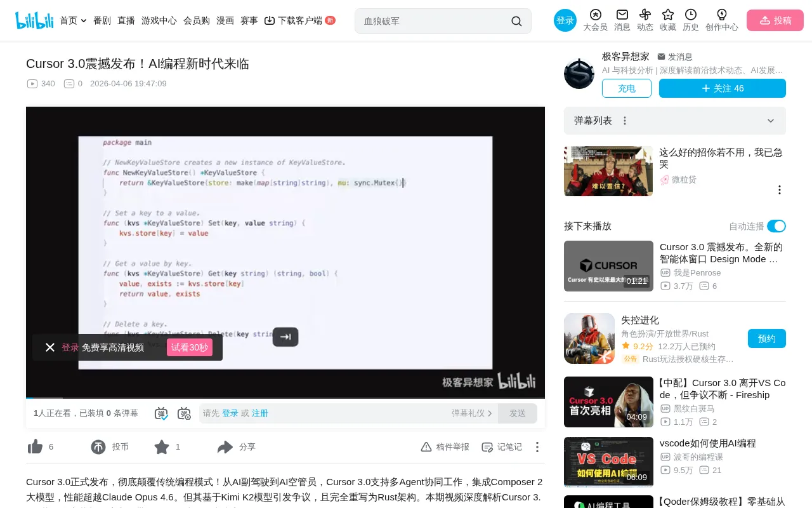Viewport: 812px width, 508px height.
Task: Click the 投币 coin icon
Action: (x=98, y=447)
